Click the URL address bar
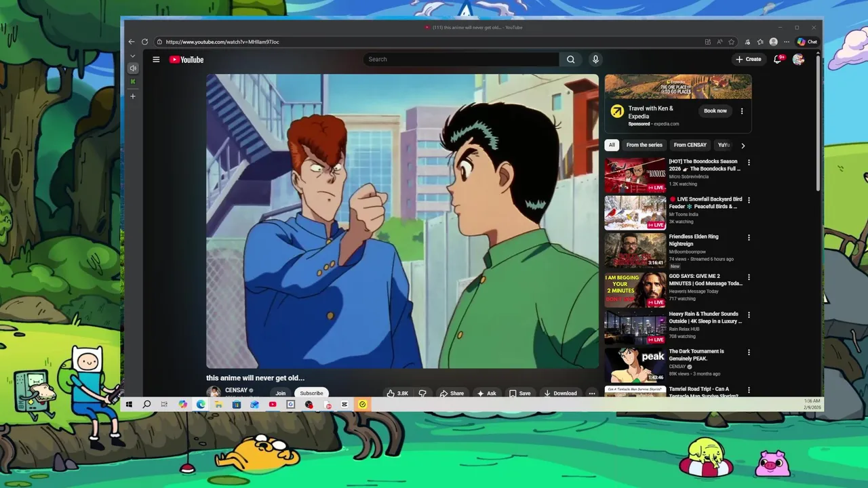Screen dimensions: 868x488 427,42
